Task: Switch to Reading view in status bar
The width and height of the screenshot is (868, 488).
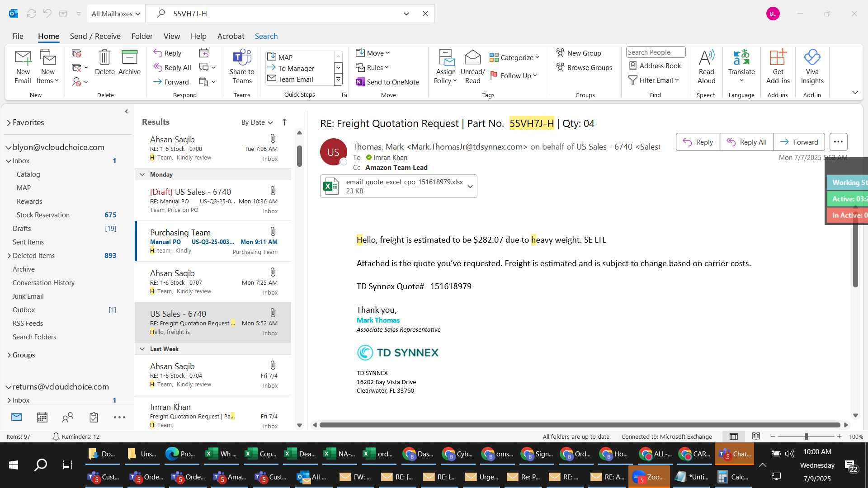Action: [756, 436]
